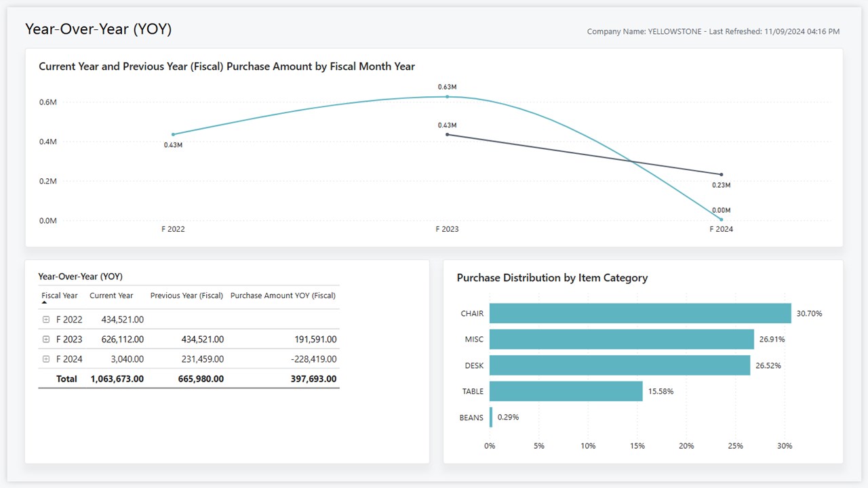Click the -228,419.00 YOY cell

point(313,359)
